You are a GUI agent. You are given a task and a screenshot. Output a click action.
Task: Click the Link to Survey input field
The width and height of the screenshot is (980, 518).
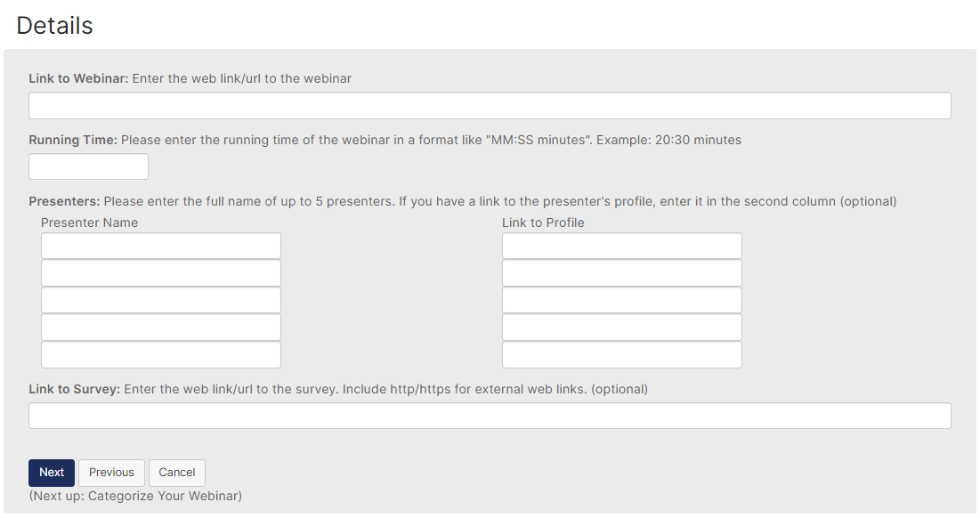click(490, 416)
